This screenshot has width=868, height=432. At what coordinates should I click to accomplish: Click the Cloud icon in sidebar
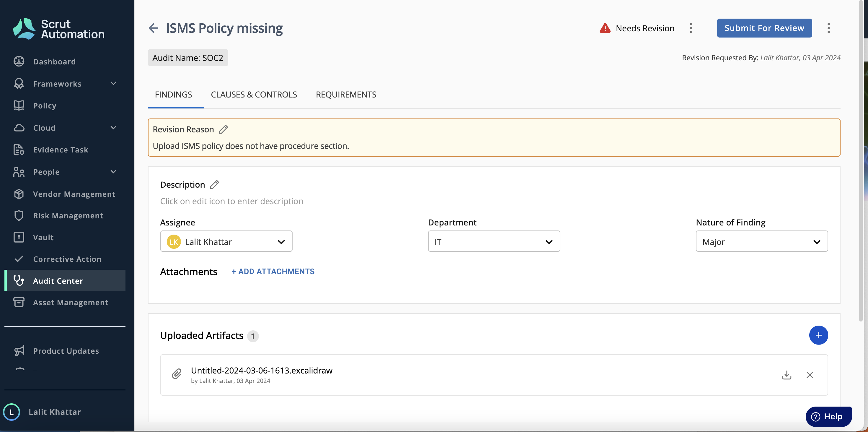[19, 127]
